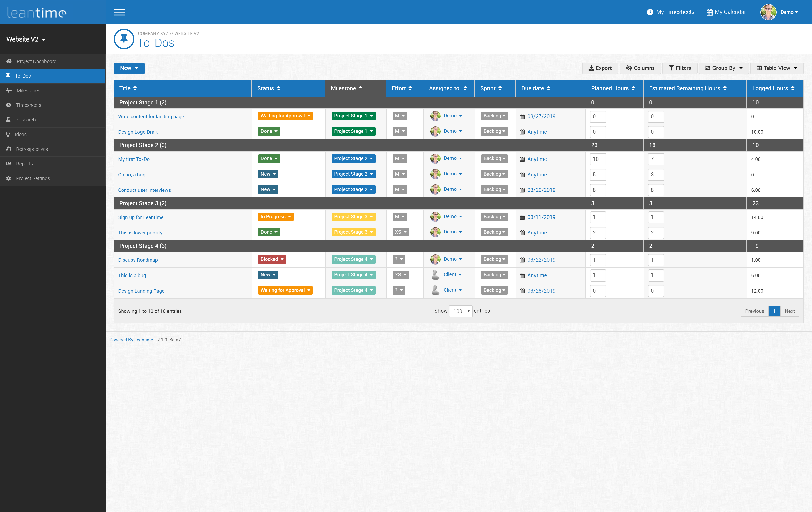Image resolution: width=812 pixels, height=512 pixels.
Task: Click the Retrospectives hand icon in sidebar
Action: (9, 149)
